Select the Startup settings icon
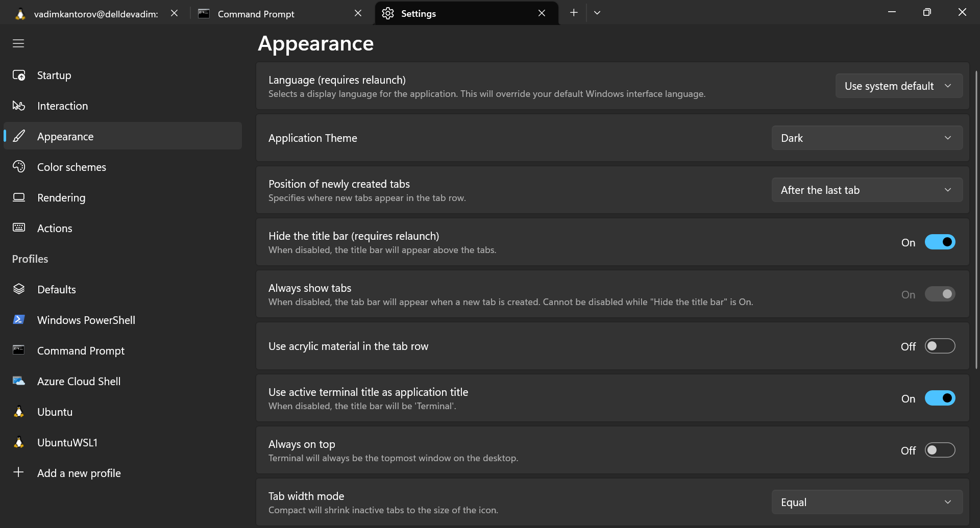 pyautogui.click(x=19, y=75)
